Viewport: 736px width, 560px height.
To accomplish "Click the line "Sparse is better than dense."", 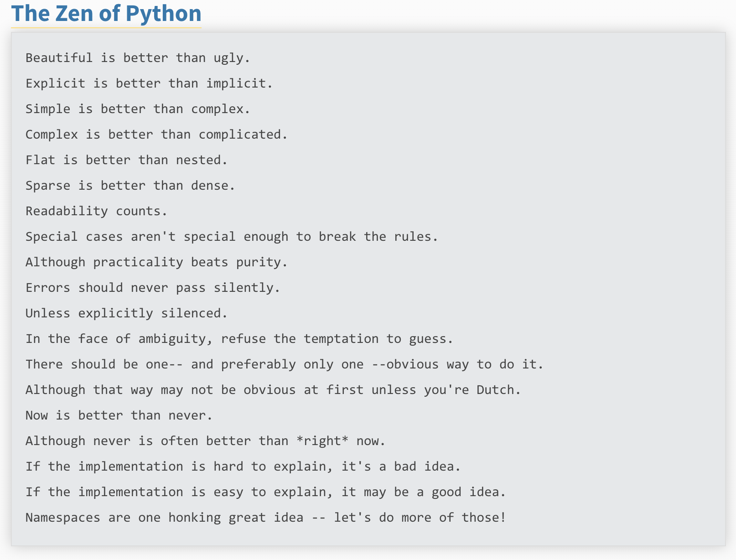I will coord(130,186).
